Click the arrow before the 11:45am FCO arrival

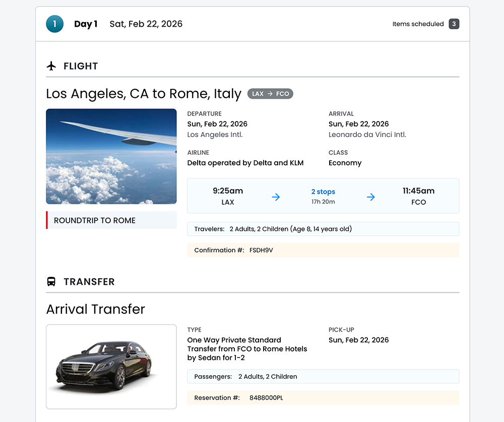[370, 197]
